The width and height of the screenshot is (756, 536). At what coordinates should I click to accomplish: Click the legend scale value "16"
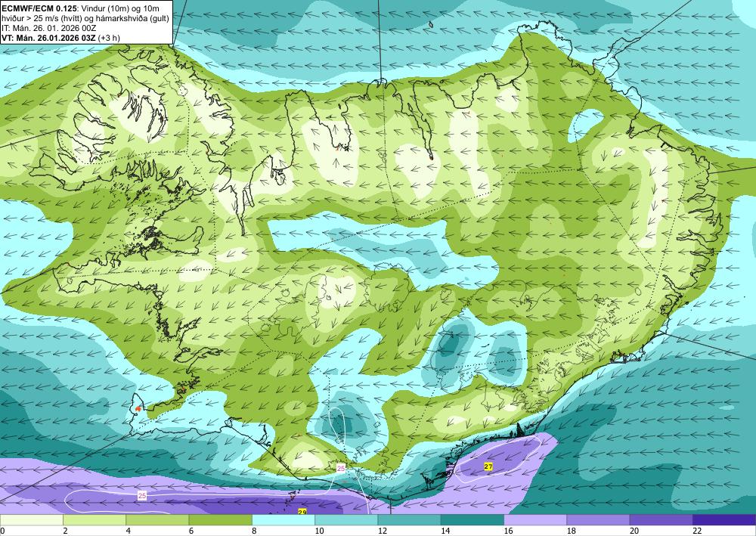(x=508, y=531)
